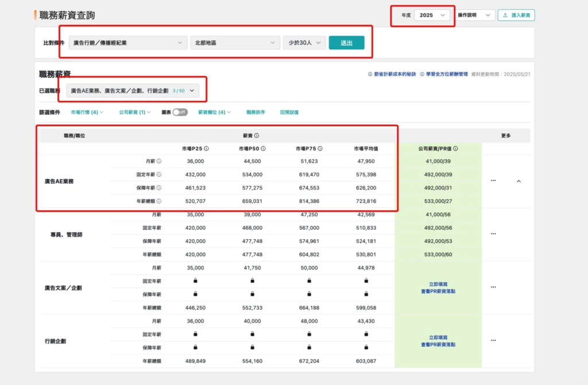Screen dimensions: 588x385
Task: Click the 職務薪資查詢 page title
Action: (67, 15)
